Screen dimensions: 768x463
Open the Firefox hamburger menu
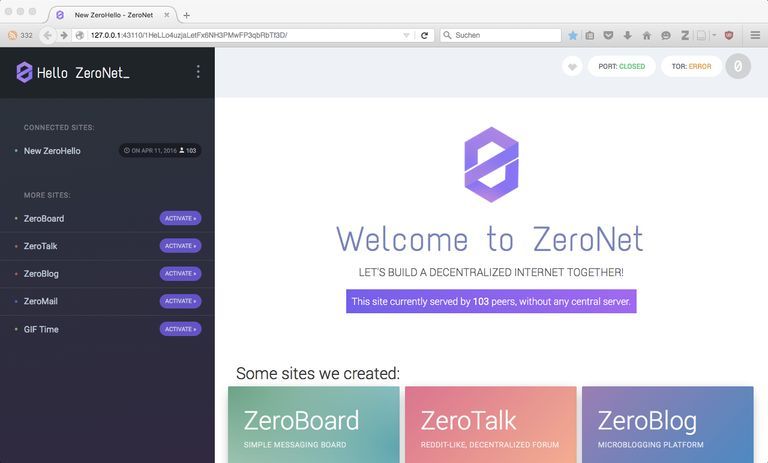pos(755,35)
